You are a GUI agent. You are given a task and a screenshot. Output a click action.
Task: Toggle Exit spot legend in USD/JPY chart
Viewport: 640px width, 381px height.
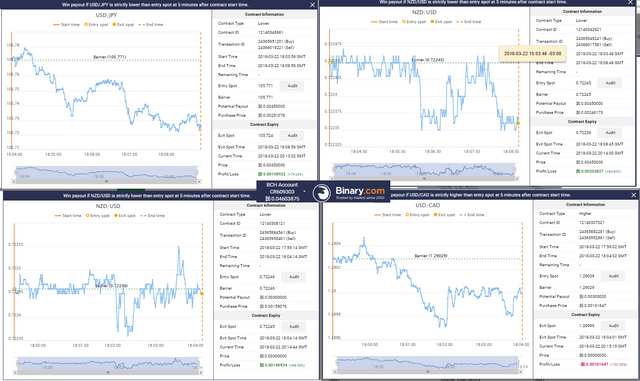click(x=123, y=25)
